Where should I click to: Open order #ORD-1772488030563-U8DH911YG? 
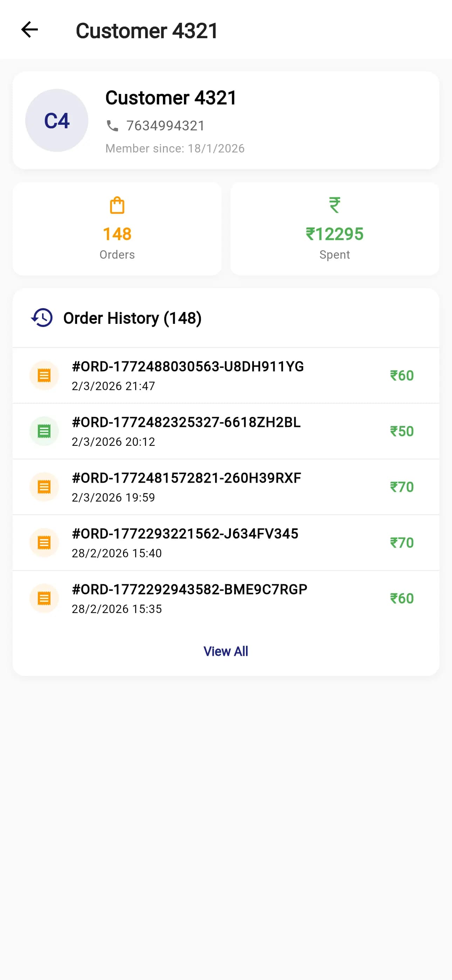tap(187, 367)
